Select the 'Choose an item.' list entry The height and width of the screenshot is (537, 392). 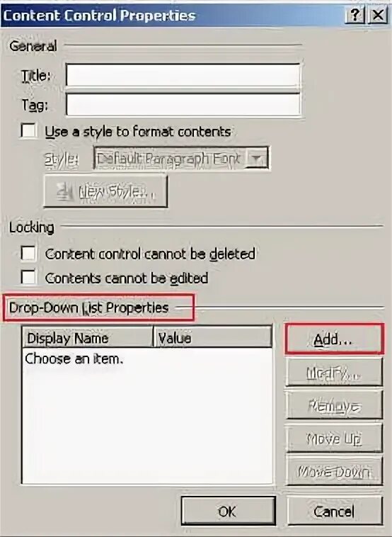[74, 359]
